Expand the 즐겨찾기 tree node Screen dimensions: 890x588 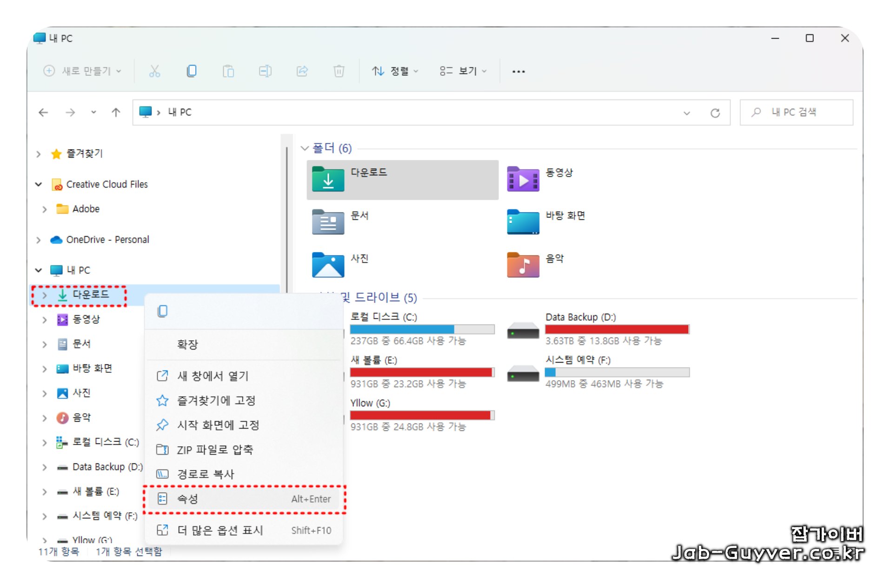pos(39,154)
